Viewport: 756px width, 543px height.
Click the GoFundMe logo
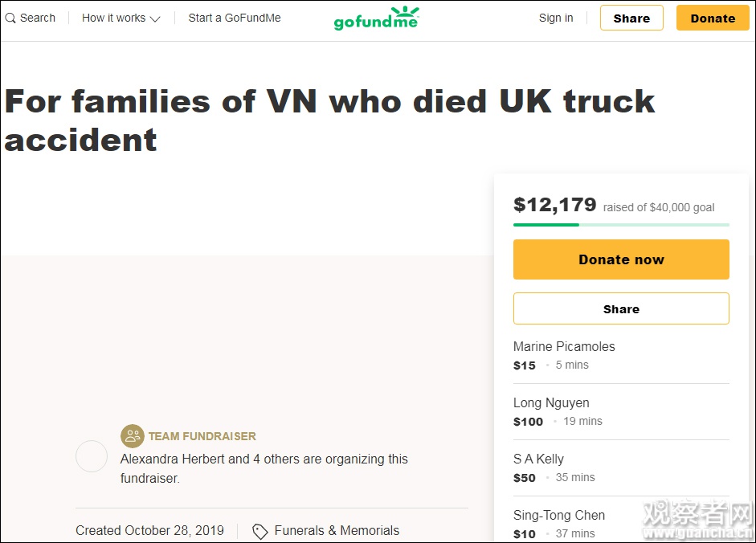coord(376,18)
